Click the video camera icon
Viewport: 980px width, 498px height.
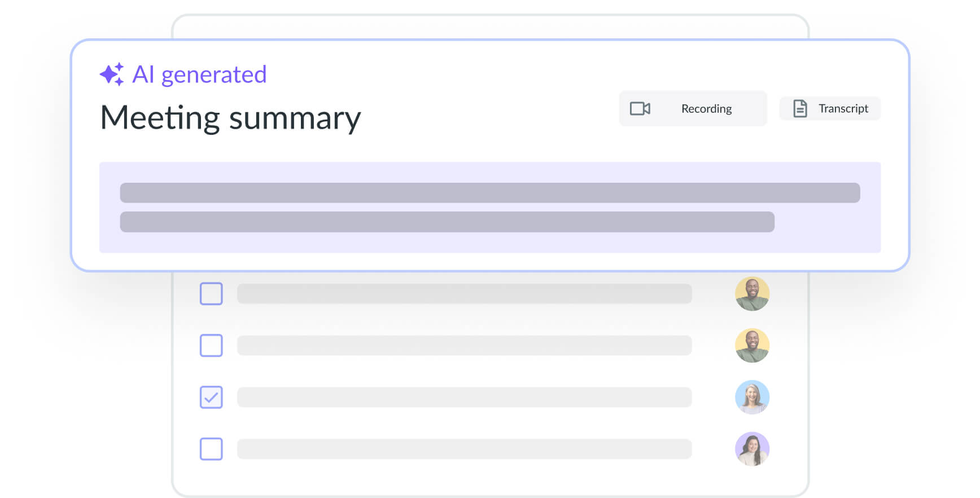(x=640, y=108)
